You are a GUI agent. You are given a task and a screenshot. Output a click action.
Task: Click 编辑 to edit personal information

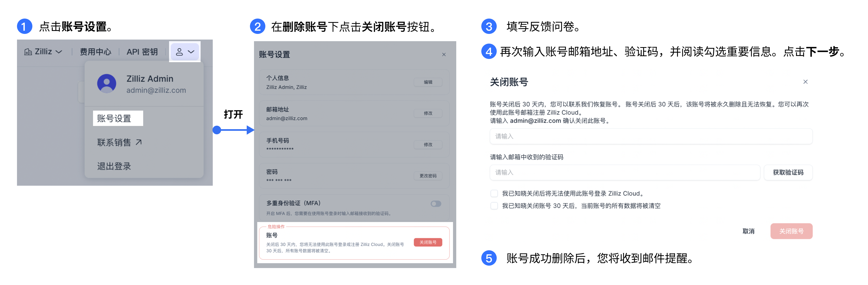click(x=429, y=82)
